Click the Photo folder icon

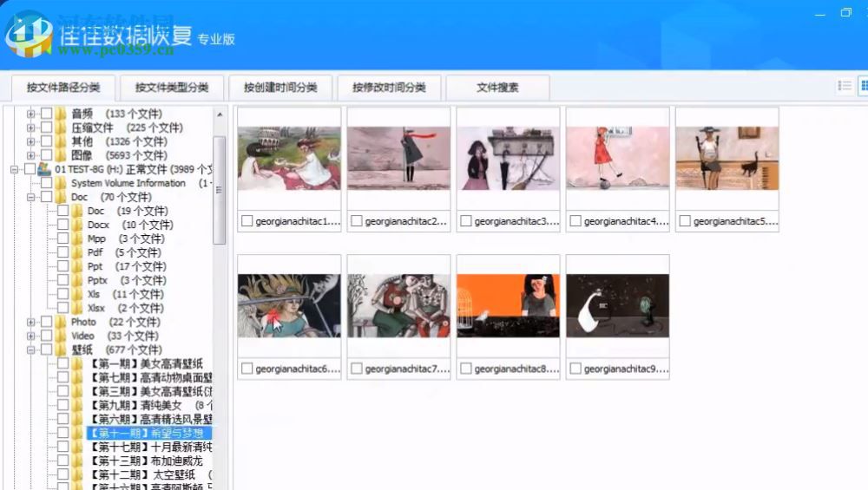(x=61, y=322)
